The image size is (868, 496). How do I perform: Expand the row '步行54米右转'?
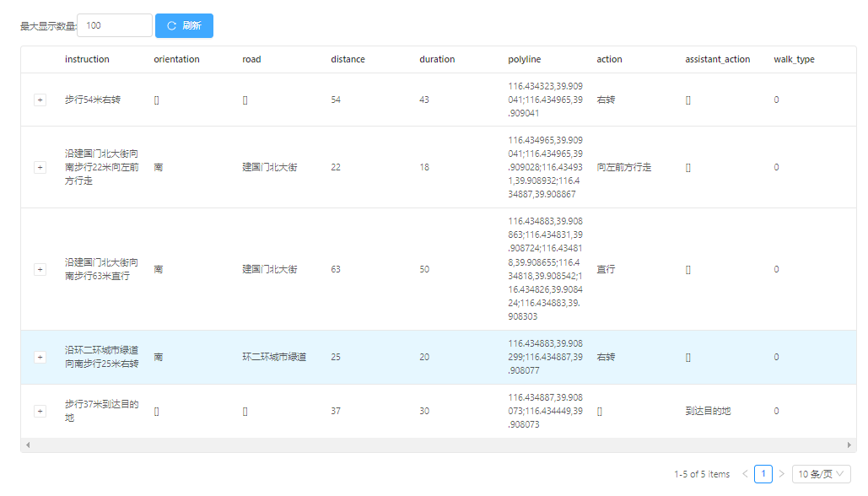pyautogui.click(x=40, y=100)
